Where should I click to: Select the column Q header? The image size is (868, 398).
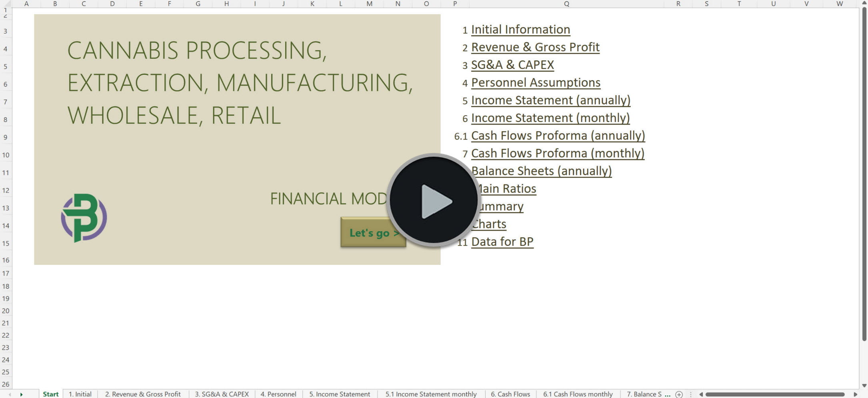566,4
